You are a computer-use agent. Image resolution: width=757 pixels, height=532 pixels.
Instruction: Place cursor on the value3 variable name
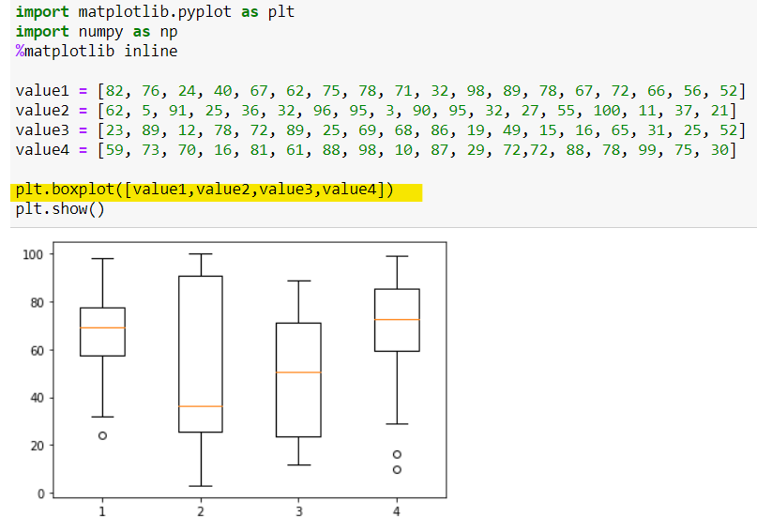(x=42, y=130)
